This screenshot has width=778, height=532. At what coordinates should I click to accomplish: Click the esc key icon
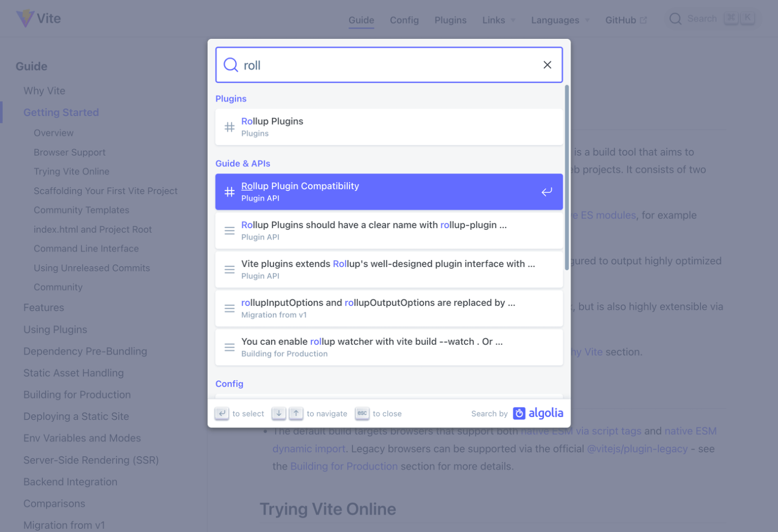(362, 413)
